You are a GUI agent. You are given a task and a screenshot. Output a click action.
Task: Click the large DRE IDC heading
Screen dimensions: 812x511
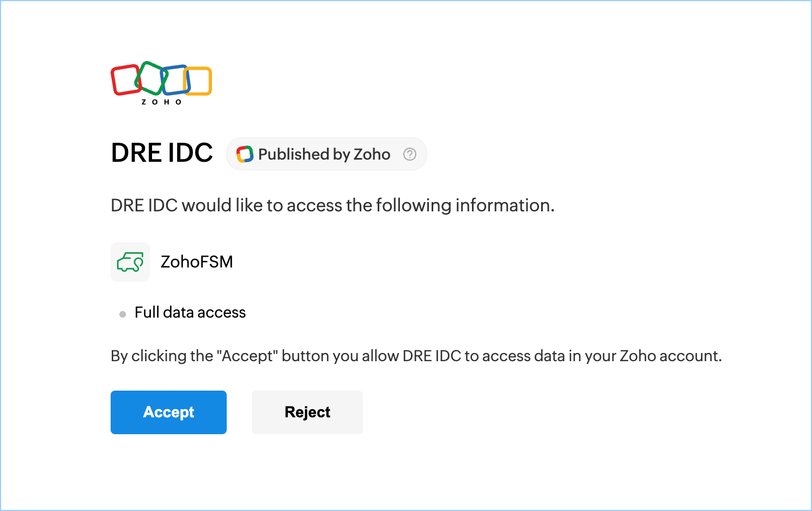pos(162,153)
